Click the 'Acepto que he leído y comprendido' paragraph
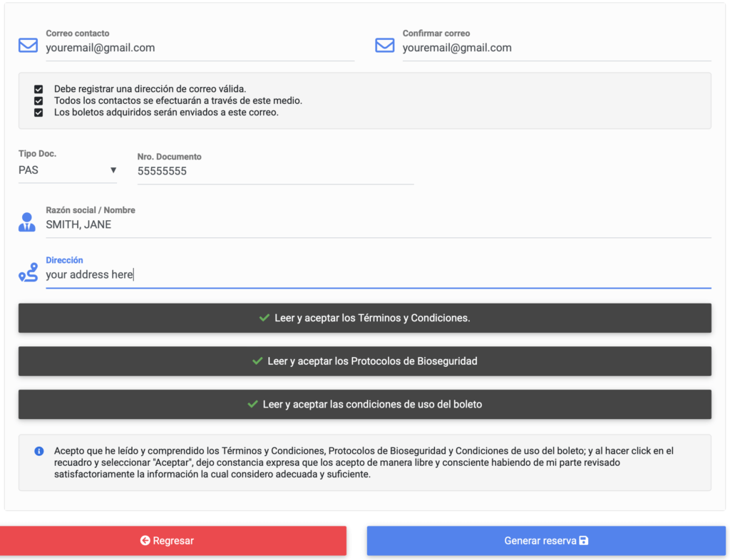This screenshot has width=730, height=560. (x=364, y=463)
